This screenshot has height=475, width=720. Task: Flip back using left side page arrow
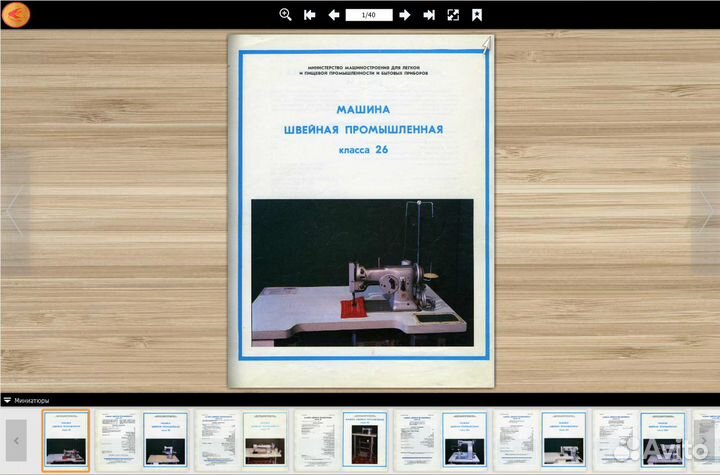(x=13, y=212)
